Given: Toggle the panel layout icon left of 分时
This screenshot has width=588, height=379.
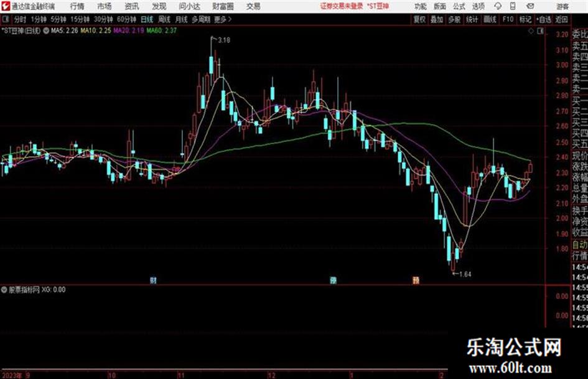Looking at the screenshot, I should (x=5, y=19).
